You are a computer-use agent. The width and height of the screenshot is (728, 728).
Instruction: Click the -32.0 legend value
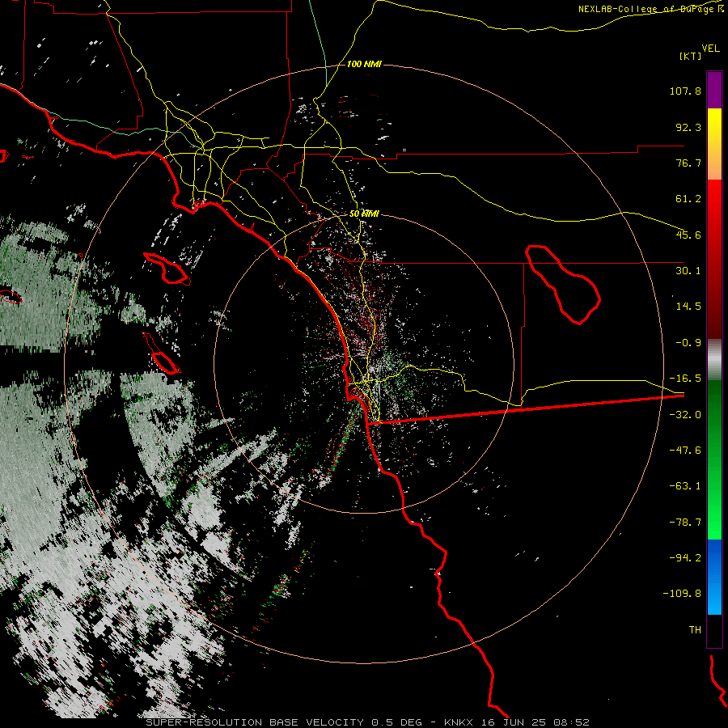tap(685, 415)
